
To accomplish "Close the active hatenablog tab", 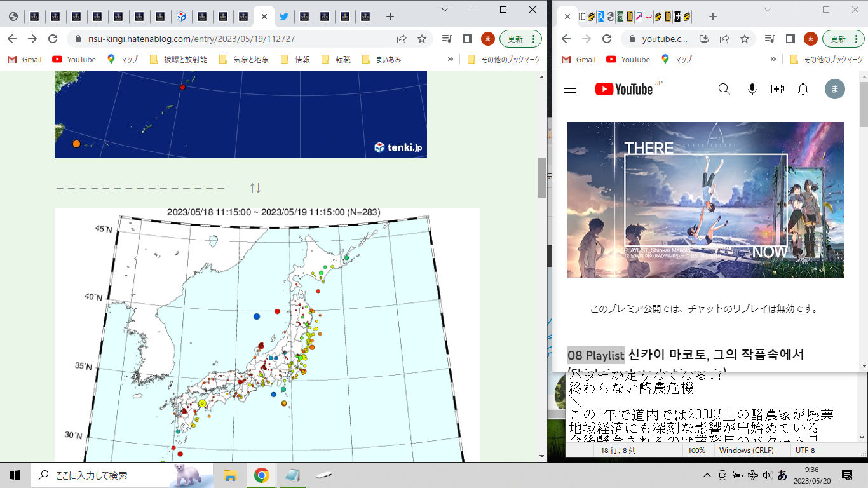I will tap(264, 17).
